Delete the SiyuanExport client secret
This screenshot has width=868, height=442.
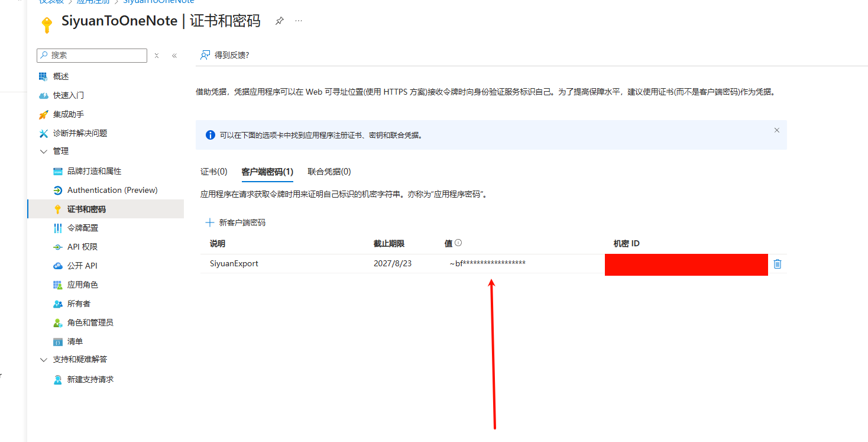point(778,264)
